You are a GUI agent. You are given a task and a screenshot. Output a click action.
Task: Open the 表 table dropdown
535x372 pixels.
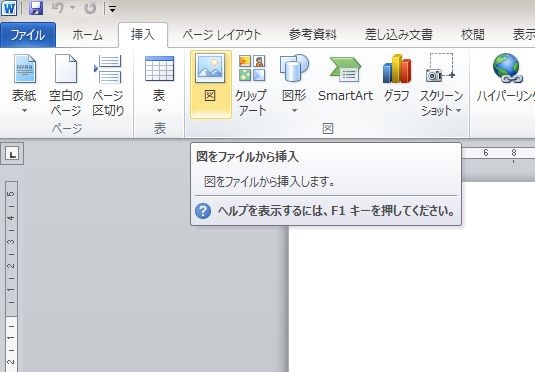click(x=159, y=111)
